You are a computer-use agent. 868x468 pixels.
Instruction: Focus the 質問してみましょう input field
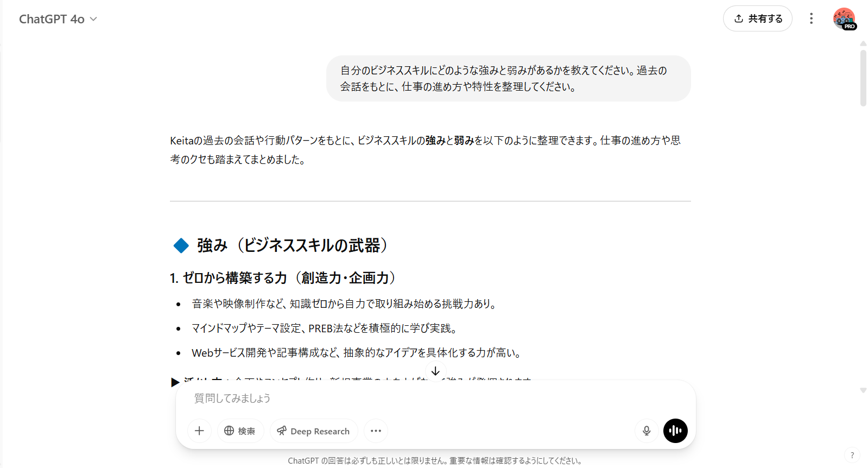(x=435, y=398)
